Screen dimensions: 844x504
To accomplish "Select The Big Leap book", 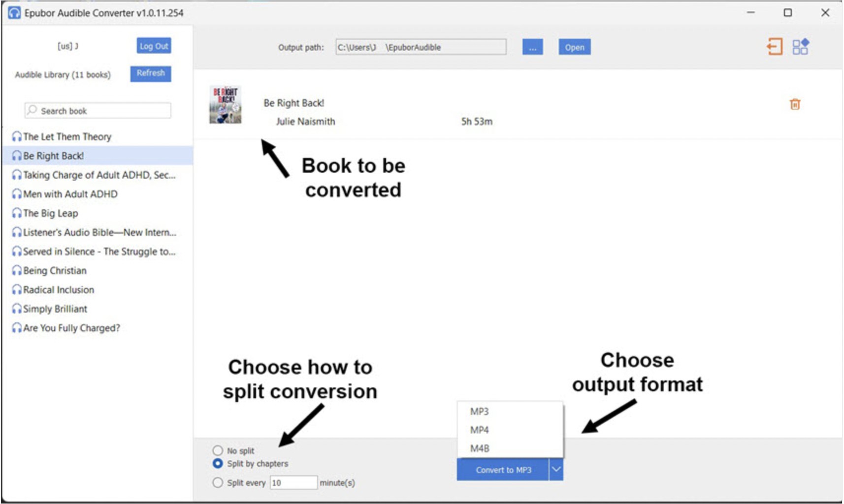I will (x=97, y=213).
